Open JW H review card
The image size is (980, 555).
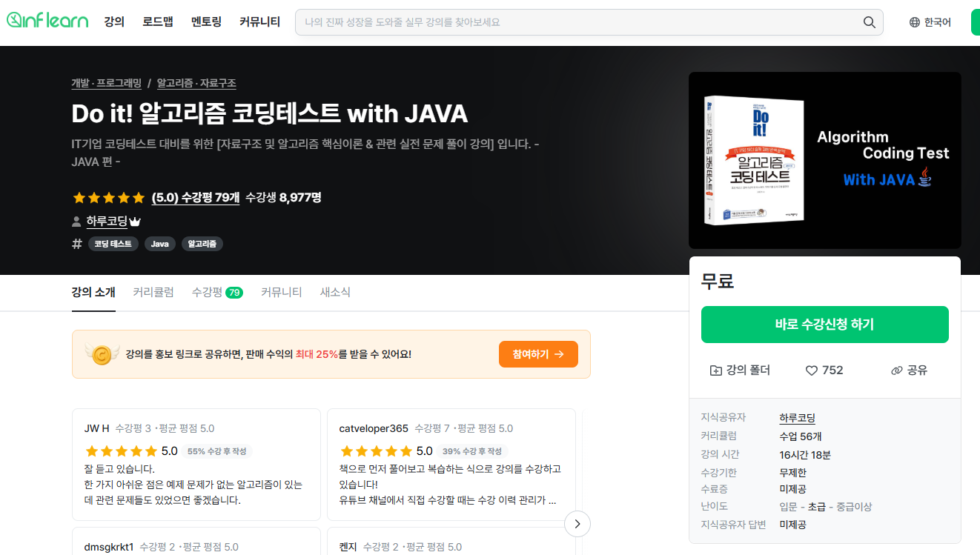196,465
